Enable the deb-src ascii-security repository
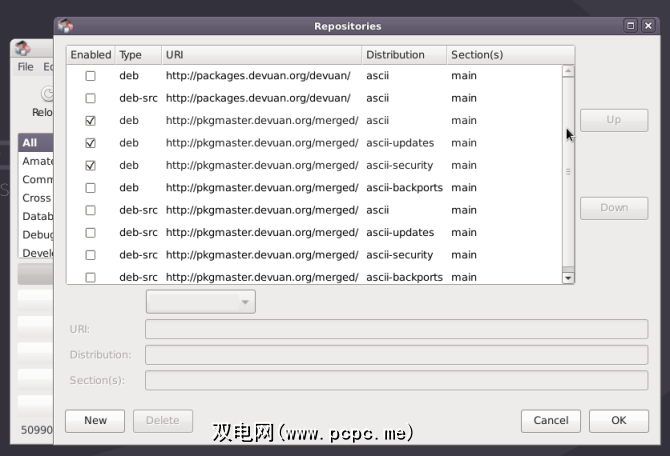Viewport: 670px width, 456px height. tap(90, 255)
